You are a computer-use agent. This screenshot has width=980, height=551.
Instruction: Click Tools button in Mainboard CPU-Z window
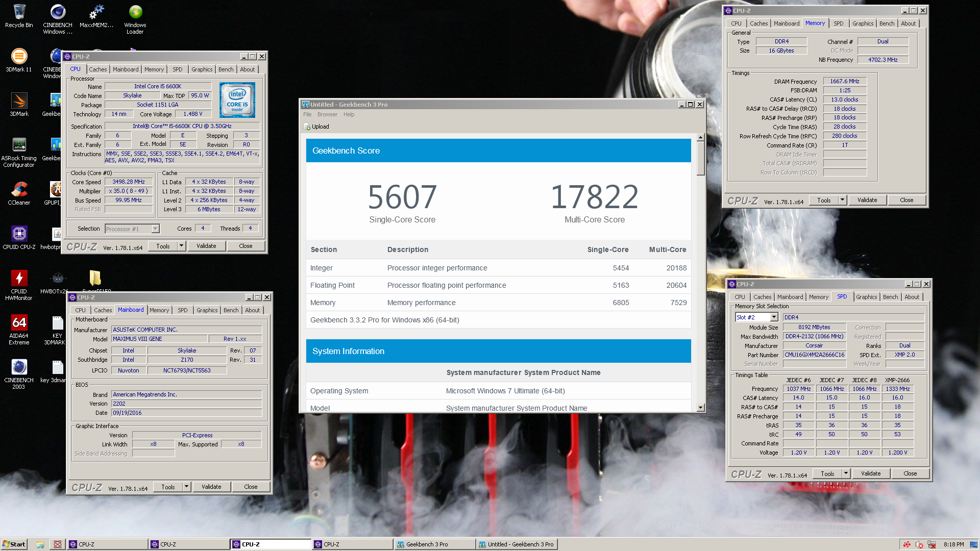tap(168, 487)
